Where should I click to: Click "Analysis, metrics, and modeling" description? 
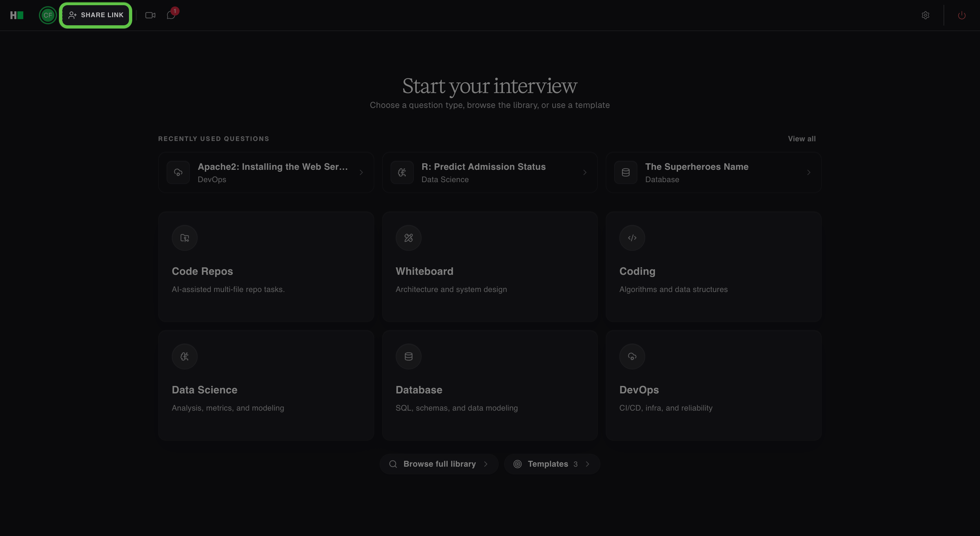(x=228, y=408)
